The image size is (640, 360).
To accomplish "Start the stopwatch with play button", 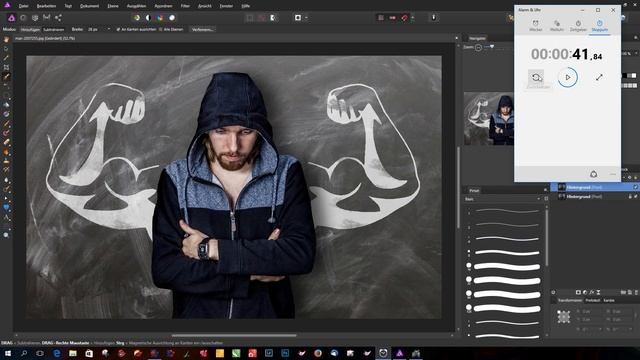I will [568, 77].
